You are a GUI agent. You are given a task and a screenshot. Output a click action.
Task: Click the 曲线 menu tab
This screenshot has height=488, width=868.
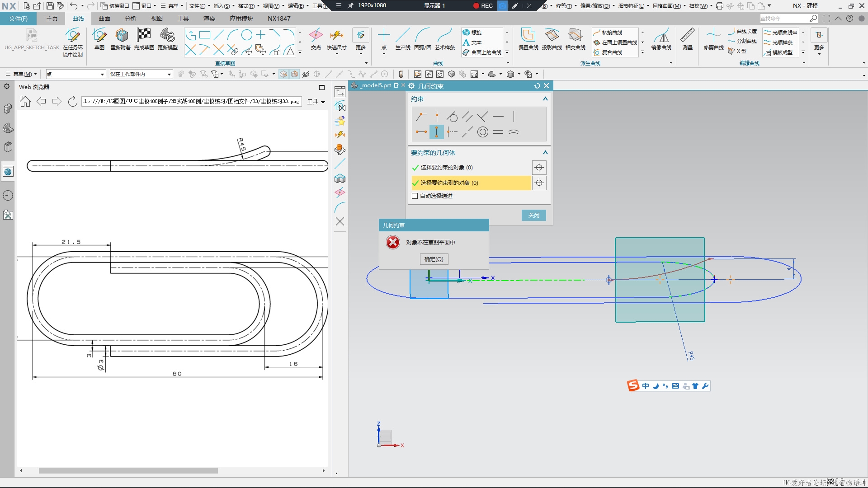coord(77,19)
